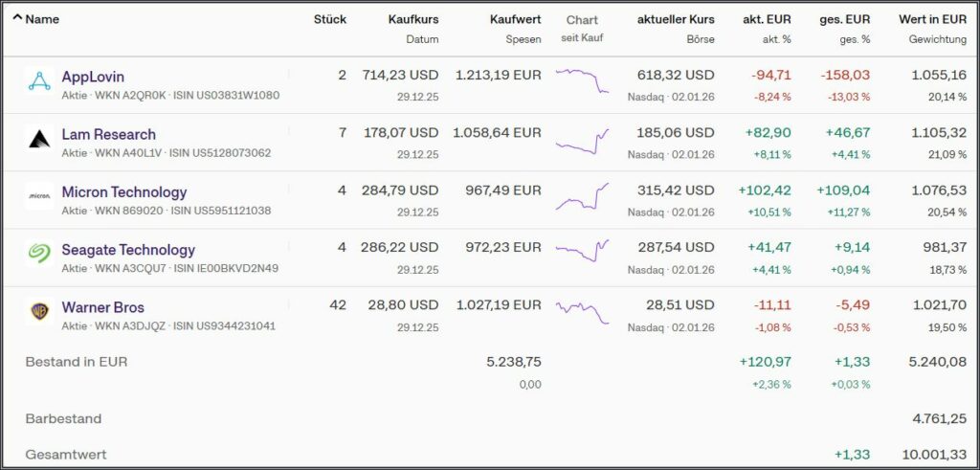Open the AppLovin stock link
Viewport: 980px width, 470px height.
(x=93, y=77)
